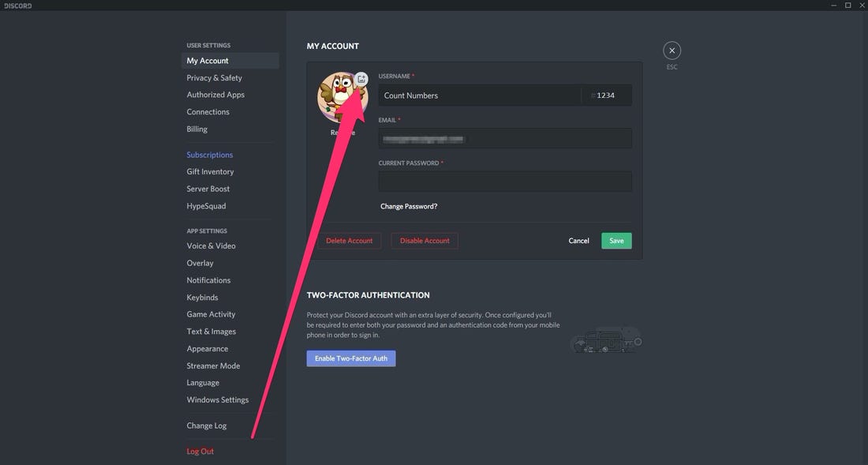Click Enable Two-Factor Auth
The width and height of the screenshot is (868, 465).
pyautogui.click(x=351, y=358)
